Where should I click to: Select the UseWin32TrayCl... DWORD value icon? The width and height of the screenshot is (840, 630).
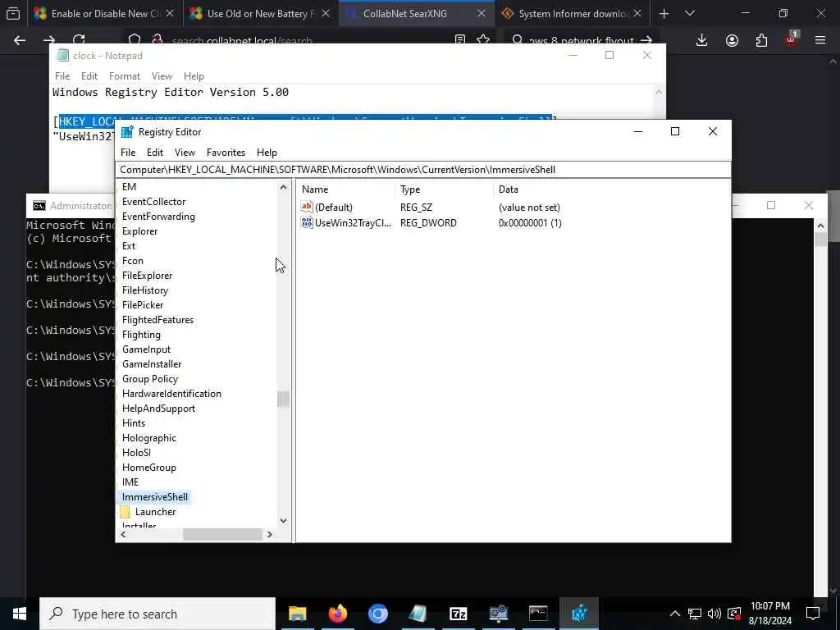307,223
